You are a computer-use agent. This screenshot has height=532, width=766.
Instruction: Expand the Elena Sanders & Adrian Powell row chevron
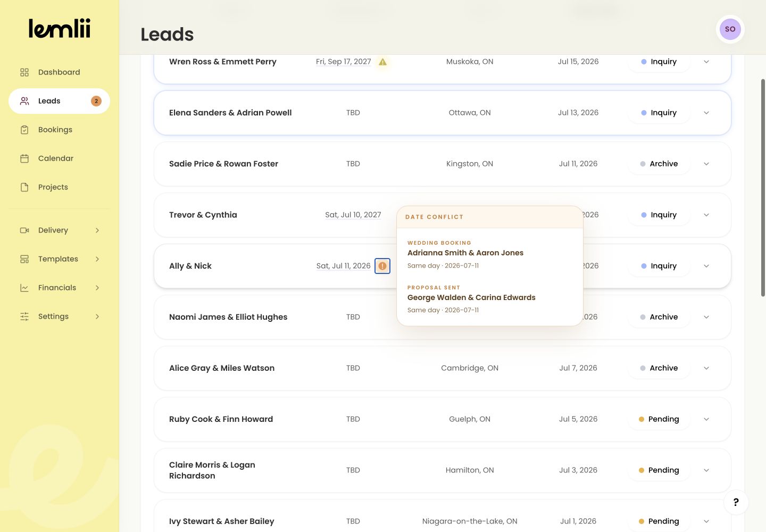tap(706, 113)
